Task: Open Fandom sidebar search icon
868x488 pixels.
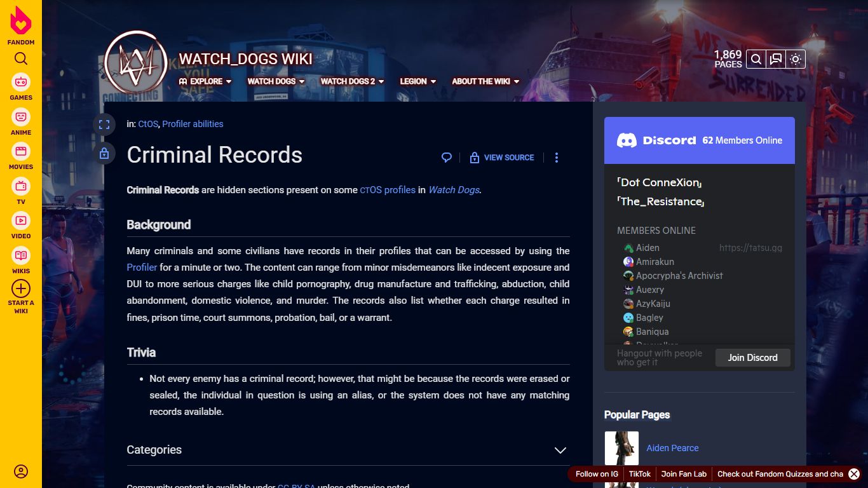Action: (x=21, y=59)
